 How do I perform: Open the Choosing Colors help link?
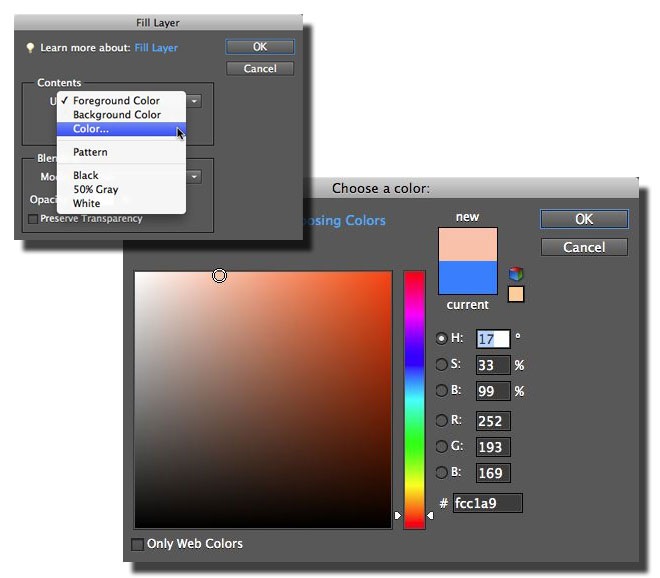point(344,221)
